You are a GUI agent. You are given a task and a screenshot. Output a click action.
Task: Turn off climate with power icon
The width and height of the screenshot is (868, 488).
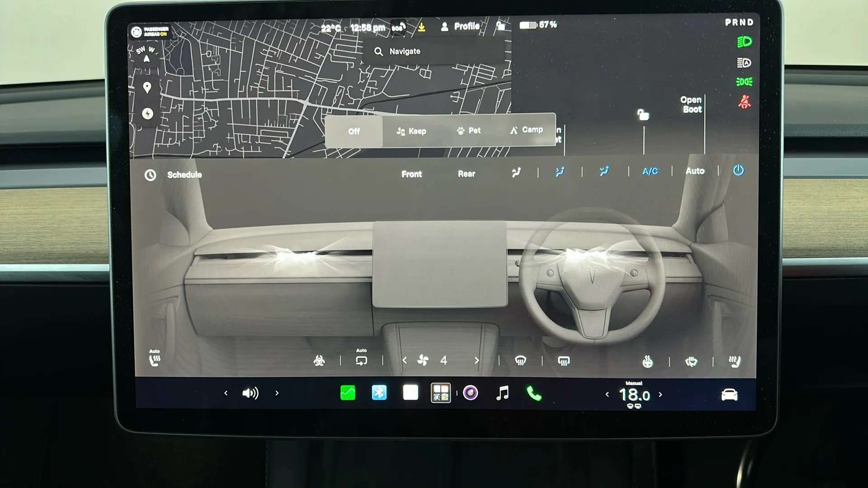coord(739,170)
